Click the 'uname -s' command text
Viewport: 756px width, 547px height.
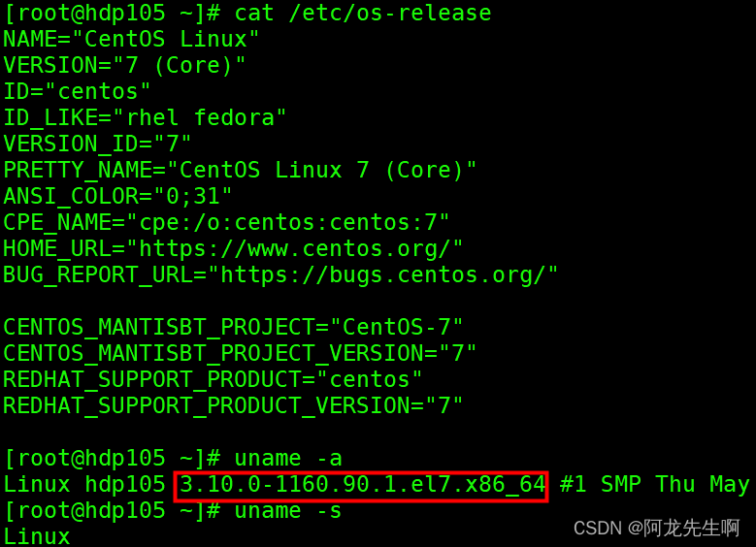coord(287,510)
